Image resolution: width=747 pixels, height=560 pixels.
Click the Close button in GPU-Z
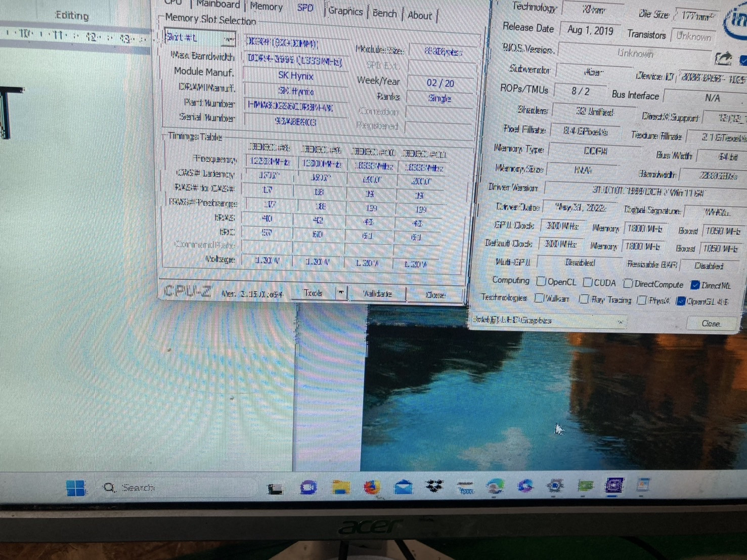pos(711,323)
